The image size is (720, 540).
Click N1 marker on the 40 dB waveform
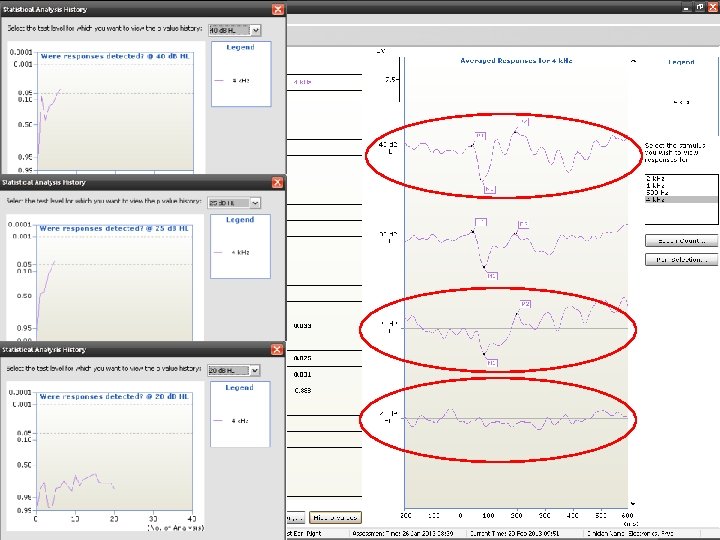[490, 189]
